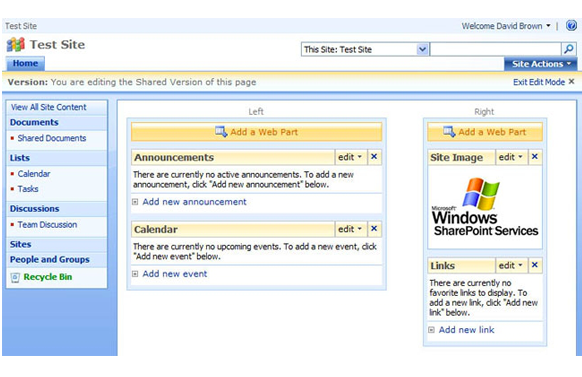Screen dimensions: 582x377
Task: Click the Announcements web part title
Action: [174, 157]
